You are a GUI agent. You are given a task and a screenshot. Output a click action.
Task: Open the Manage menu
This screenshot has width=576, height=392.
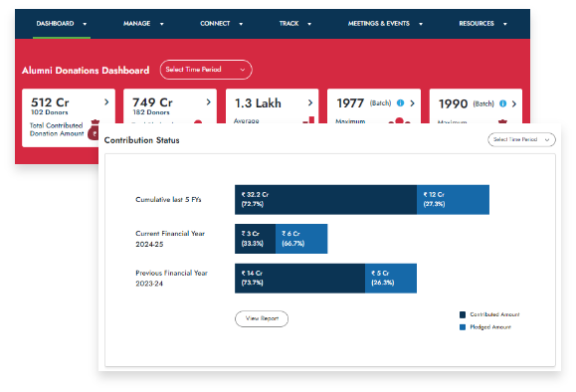pos(136,24)
